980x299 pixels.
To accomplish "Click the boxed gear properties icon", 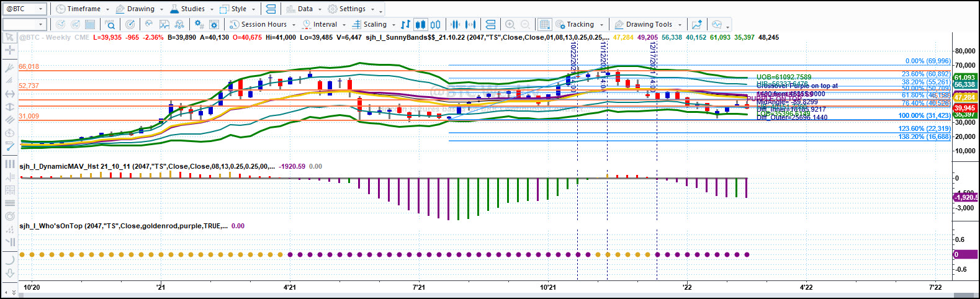I will pos(214,24).
